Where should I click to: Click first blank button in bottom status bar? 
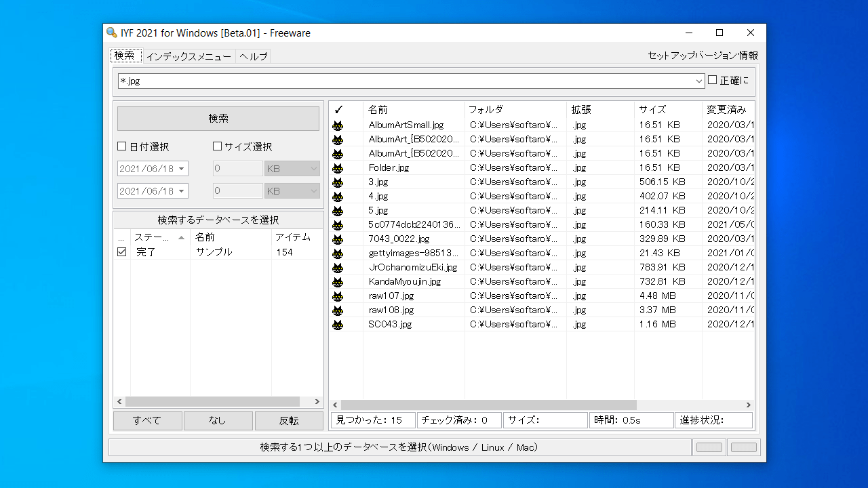(x=709, y=447)
